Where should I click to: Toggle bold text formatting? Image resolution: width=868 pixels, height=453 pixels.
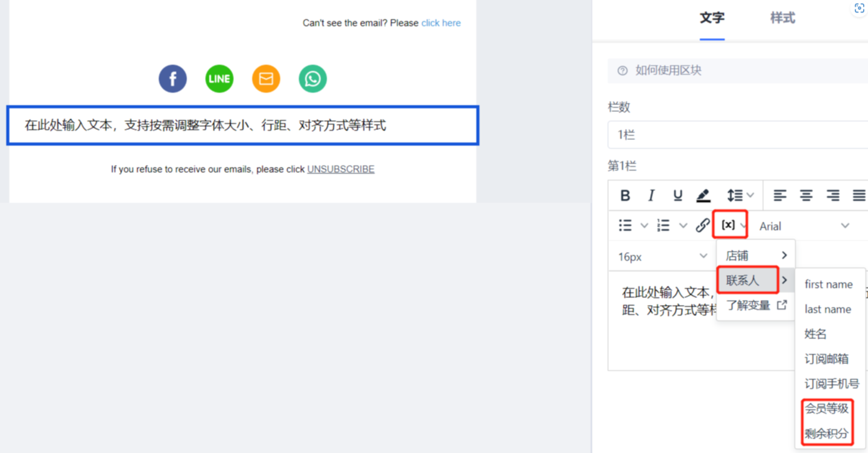[x=625, y=195]
